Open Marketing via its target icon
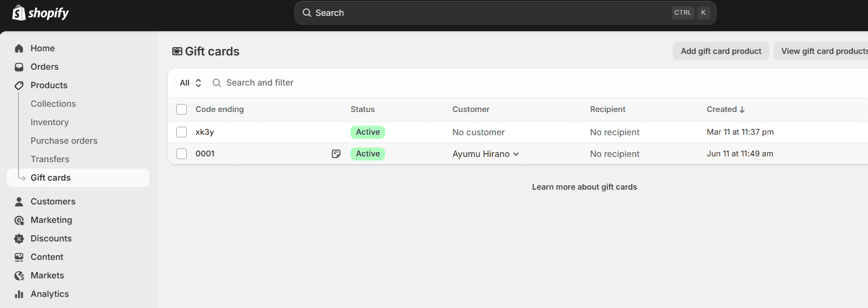The image size is (868, 308). coord(19,220)
